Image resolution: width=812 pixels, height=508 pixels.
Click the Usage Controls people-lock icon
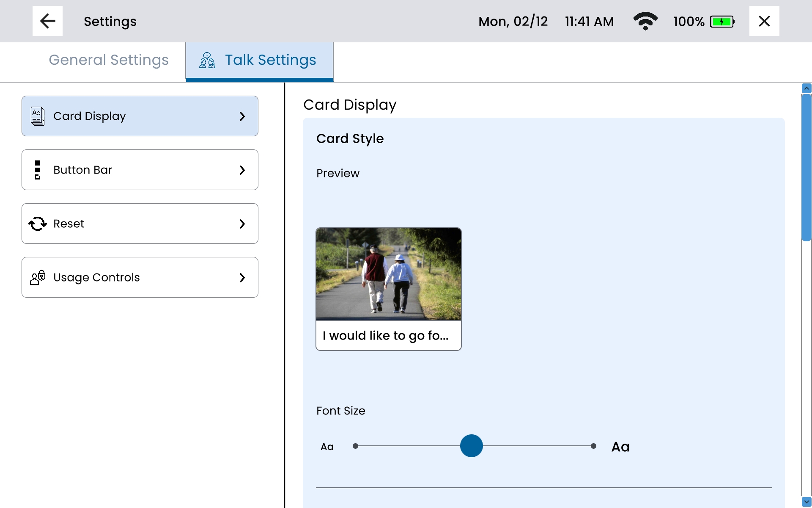[38, 277]
